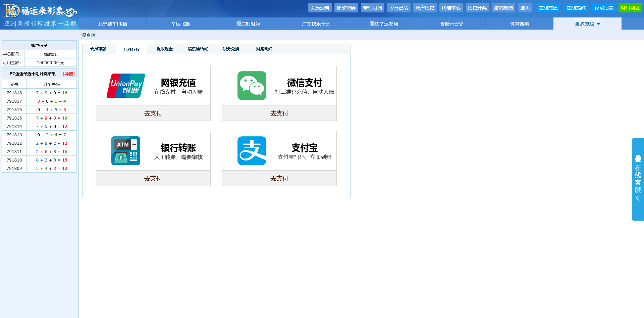Click the 混合盘 breadcrumb link
Image resolution: width=644 pixels, height=318 pixels.
coord(88,35)
